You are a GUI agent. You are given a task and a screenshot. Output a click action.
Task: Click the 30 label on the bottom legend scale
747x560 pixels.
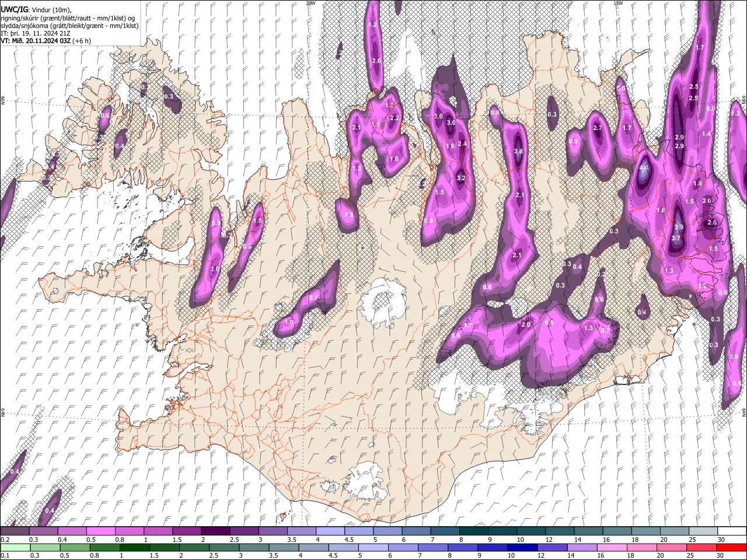721,555
